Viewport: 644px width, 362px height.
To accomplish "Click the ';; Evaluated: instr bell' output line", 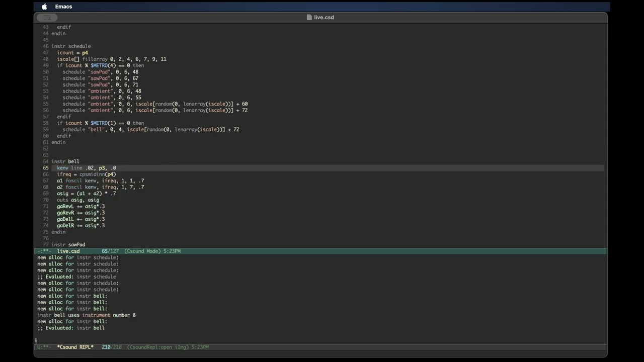I will pyautogui.click(x=71, y=328).
